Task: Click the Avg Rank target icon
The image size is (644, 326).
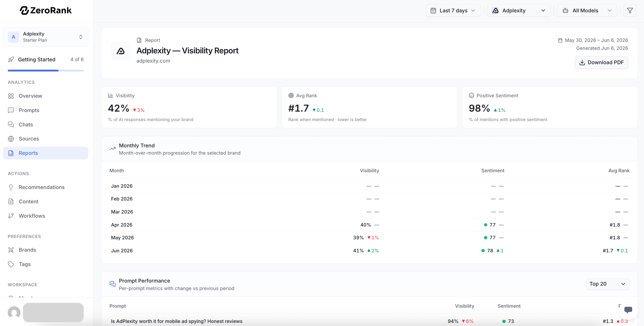Action: pyautogui.click(x=291, y=96)
